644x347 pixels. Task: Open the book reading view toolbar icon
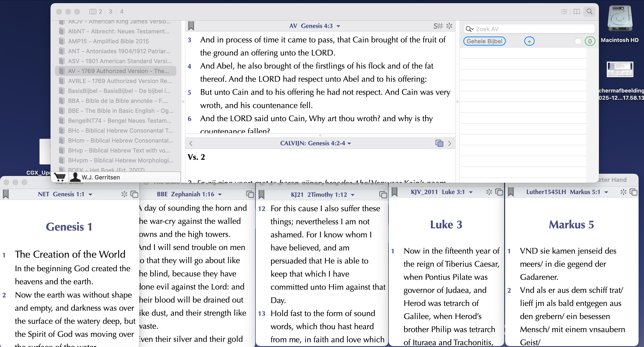[577, 12]
